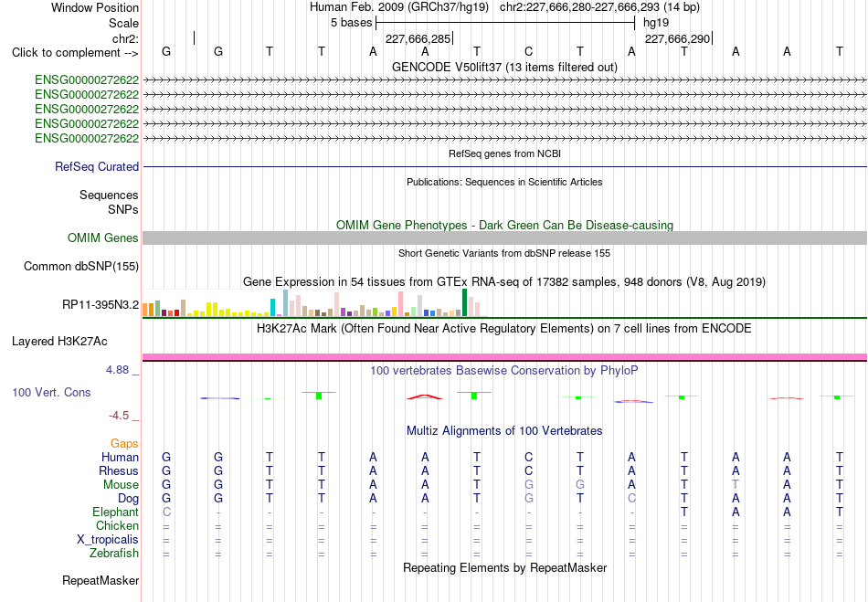Open '100 vertebrates Basewise Conservation by PhyloP' title
The width and height of the screenshot is (868, 602).
tap(504, 370)
